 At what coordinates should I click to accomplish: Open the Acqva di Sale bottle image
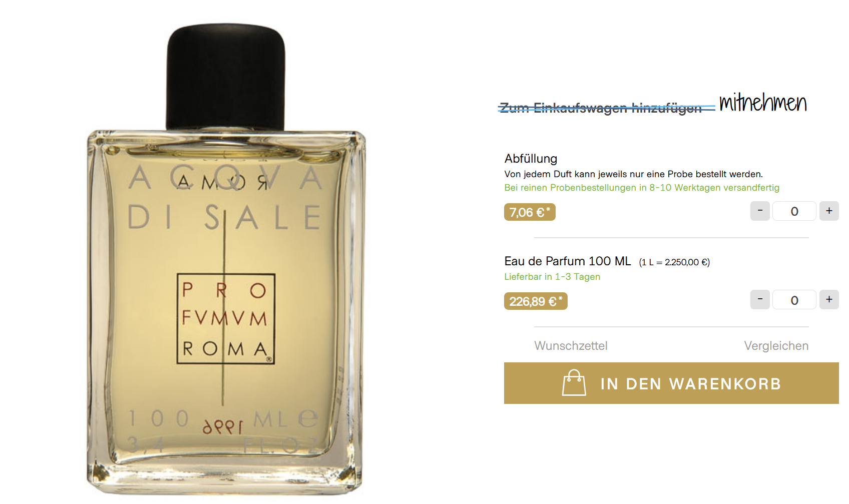226,259
